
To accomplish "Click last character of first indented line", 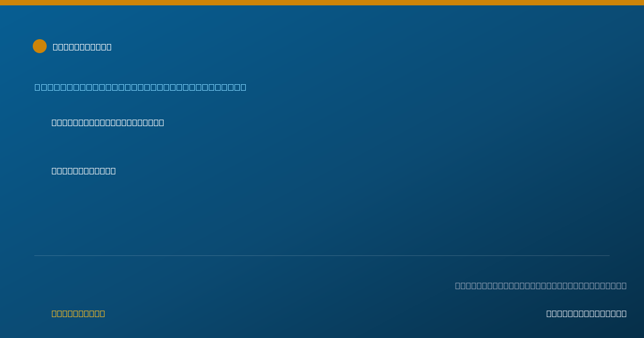I will [x=162, y=122].
